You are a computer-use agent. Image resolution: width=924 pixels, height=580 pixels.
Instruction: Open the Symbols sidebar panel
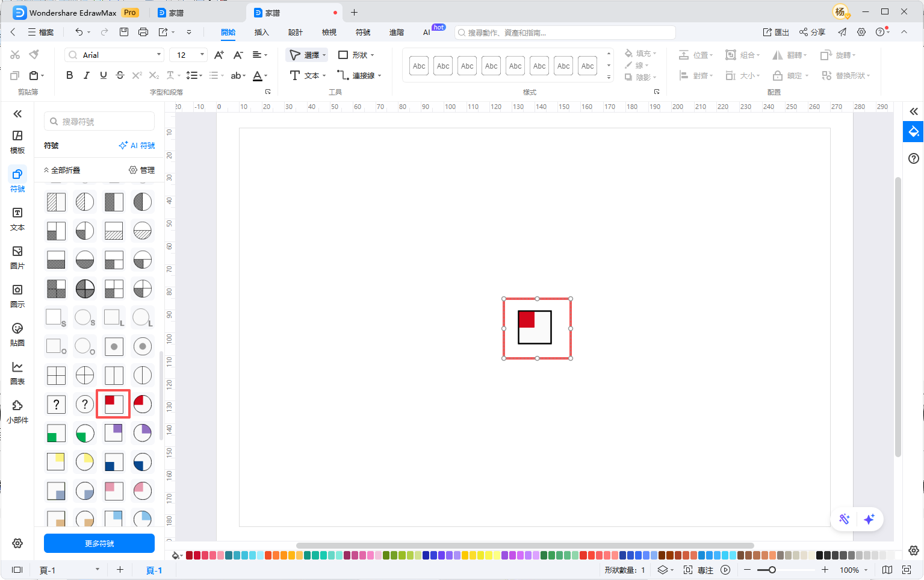tap(17, 180)
